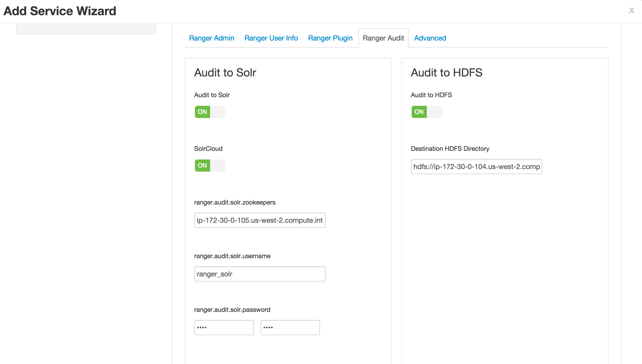Screen dimensions: 642x364
Task: Click the confirm password field
Action: point(290,328)
